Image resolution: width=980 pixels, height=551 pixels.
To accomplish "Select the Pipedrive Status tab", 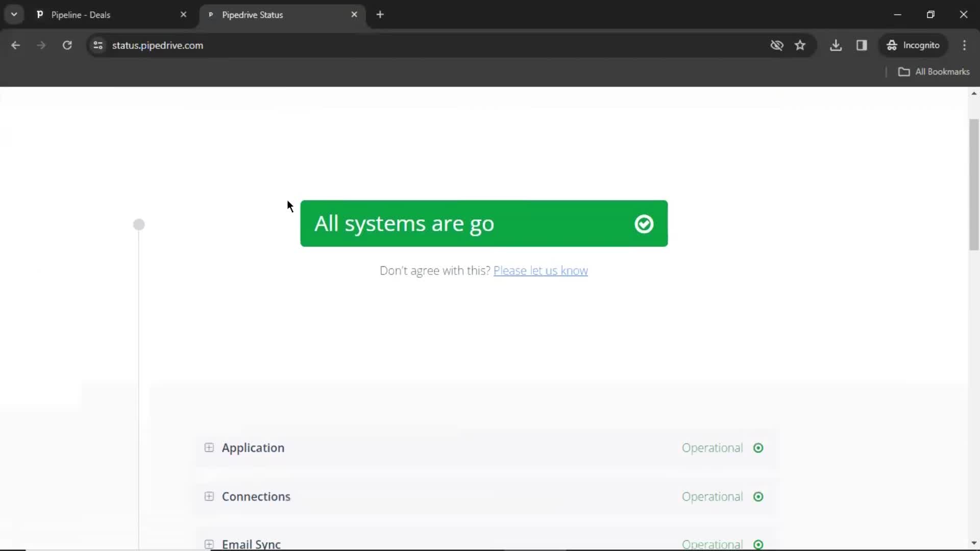I will pos(283,15).
